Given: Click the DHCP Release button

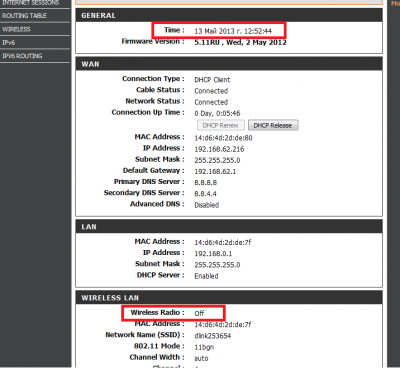Looking at the screenshot, I should pos(273,125).
